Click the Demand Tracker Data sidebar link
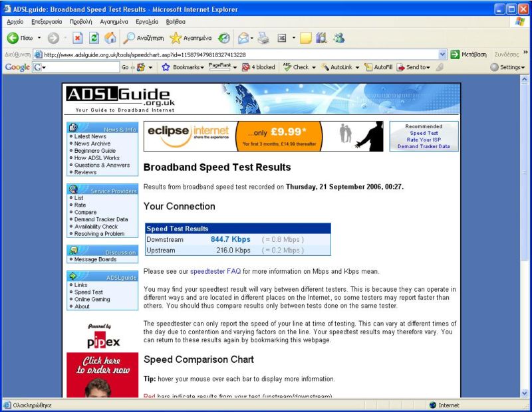 [101, 219]
